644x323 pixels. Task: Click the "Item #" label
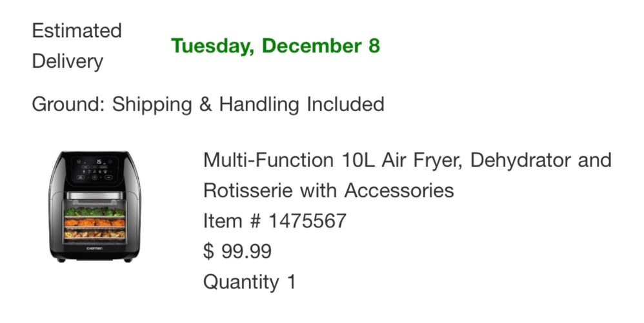[232, 221]
